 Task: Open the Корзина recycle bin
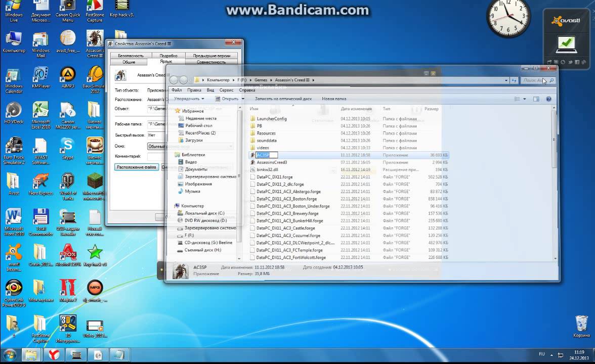pos(581,327)
